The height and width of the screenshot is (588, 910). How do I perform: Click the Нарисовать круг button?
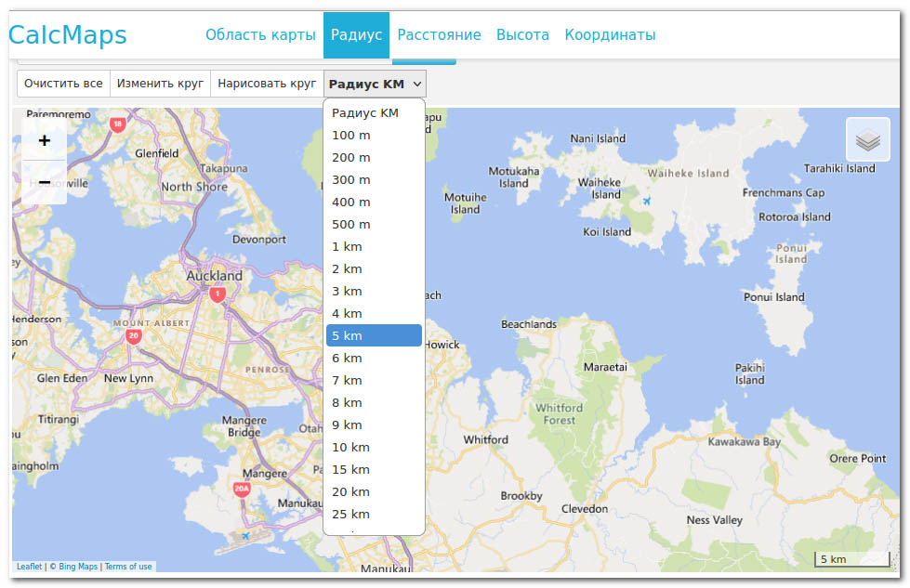click(267, 84)
